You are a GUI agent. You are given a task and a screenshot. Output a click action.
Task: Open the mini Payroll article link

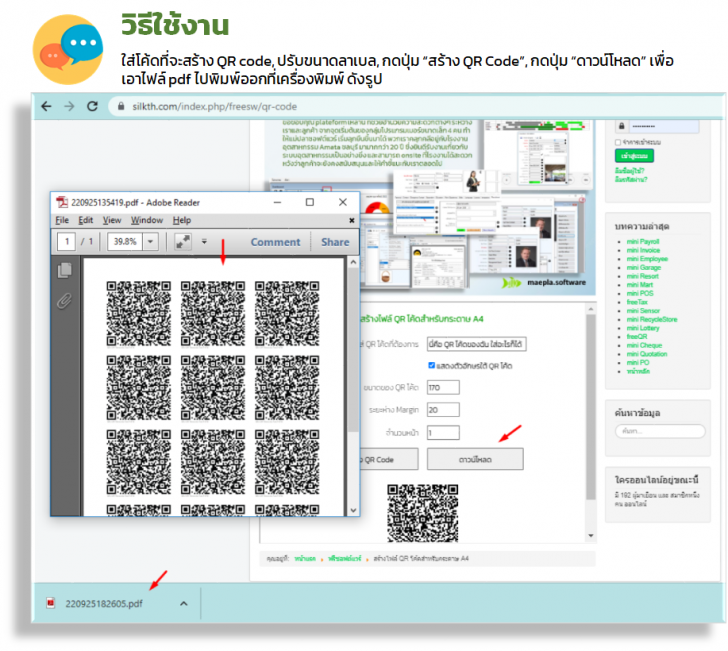coord(643,241)
